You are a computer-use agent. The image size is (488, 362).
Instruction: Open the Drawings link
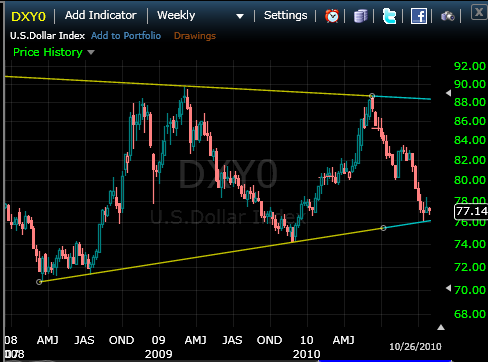click(x=195, y=36)
